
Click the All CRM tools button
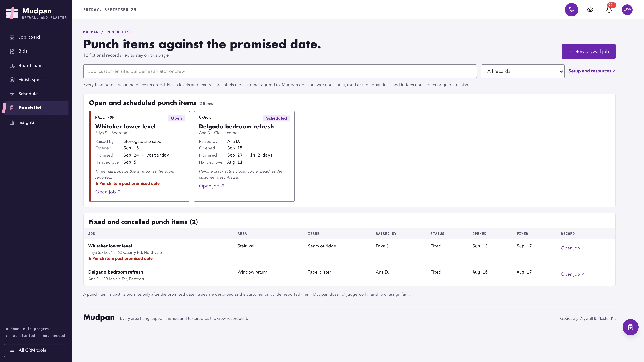click(36, 350)
